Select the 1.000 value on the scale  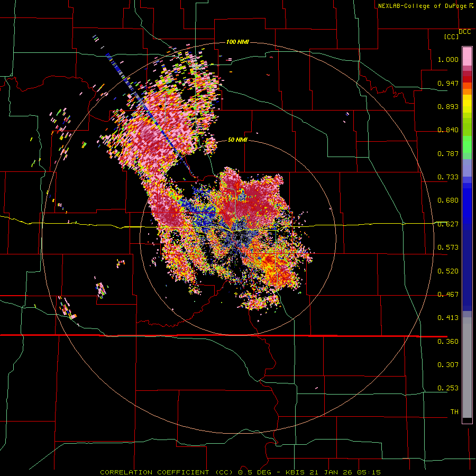448,59
